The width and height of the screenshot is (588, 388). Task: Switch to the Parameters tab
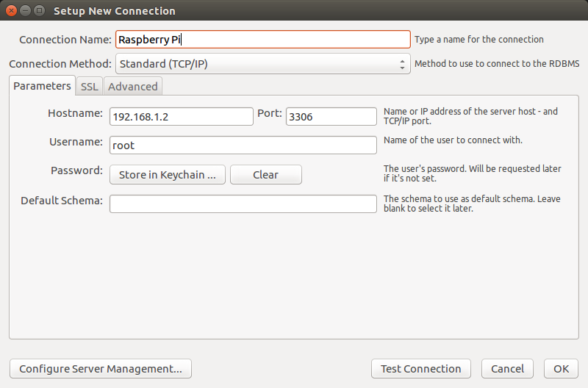[x=42, y=86]
